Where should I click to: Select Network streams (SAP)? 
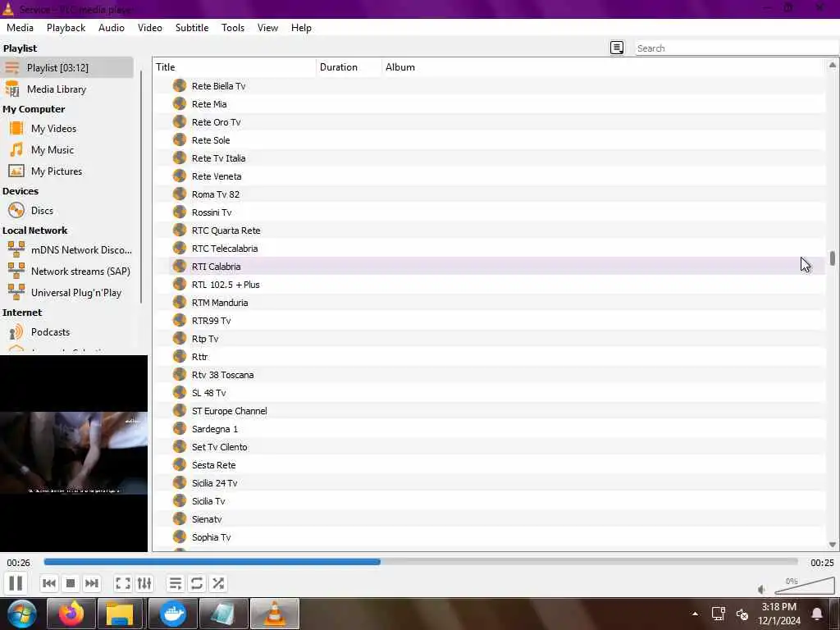[x=67, y=271]
